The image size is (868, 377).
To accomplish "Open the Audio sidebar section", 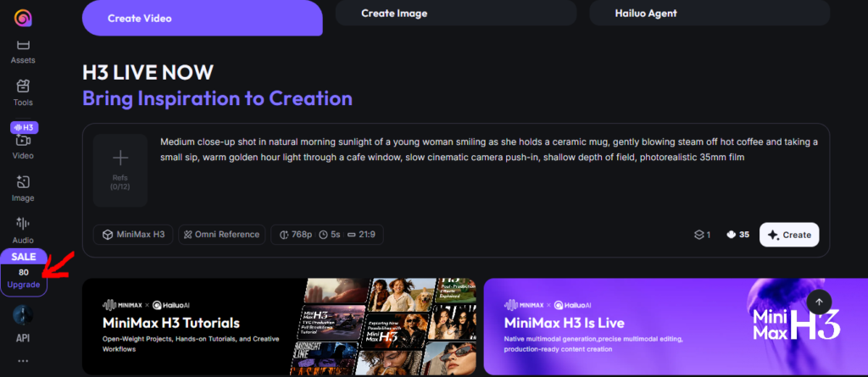I will (23, 230).
